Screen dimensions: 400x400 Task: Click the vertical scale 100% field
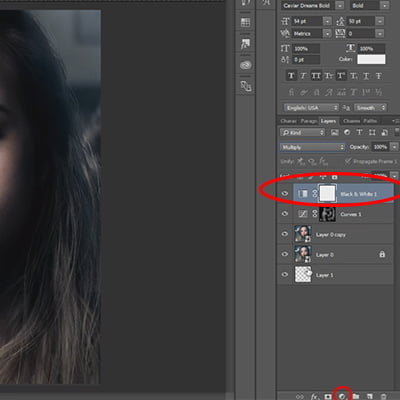306,49
